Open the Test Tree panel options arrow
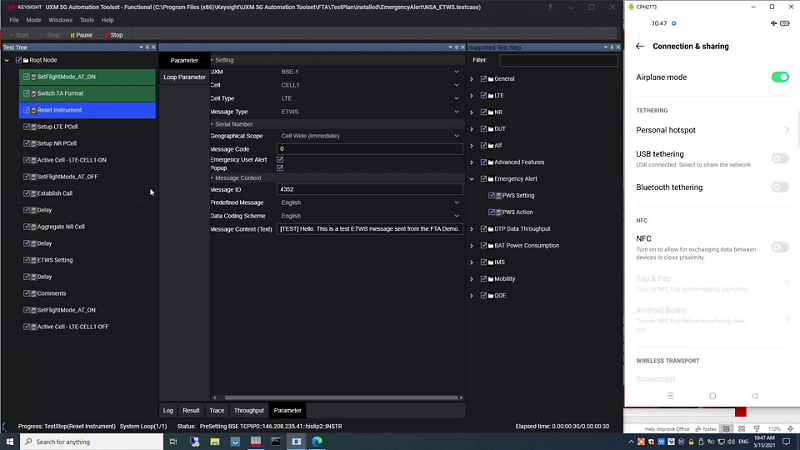Image resolution: width=800 pixels, height=450 pixels. click(x=141, y=47)
